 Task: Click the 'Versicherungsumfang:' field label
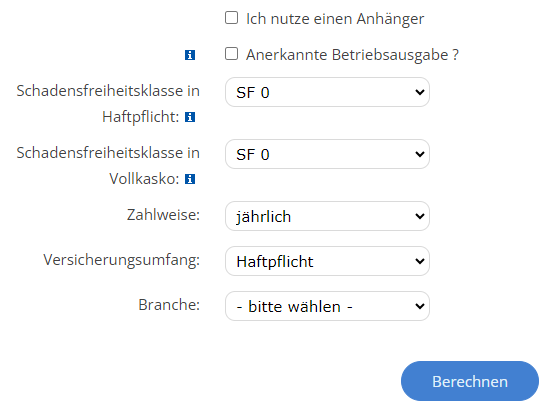point(122,260)
